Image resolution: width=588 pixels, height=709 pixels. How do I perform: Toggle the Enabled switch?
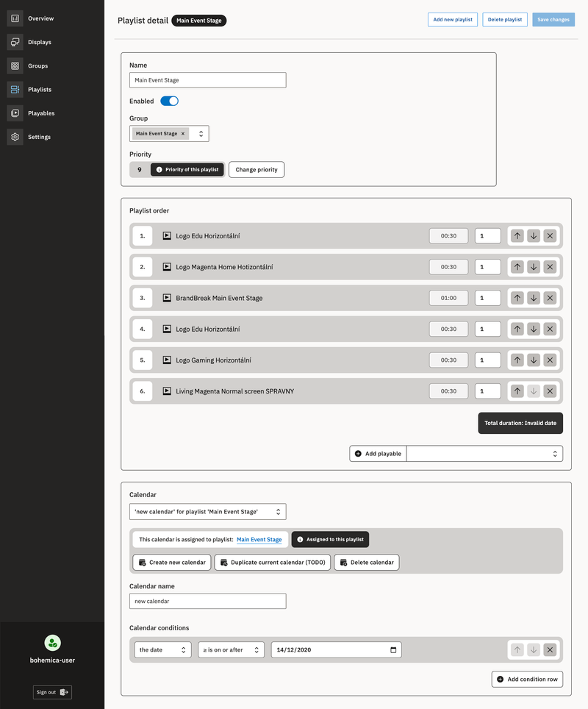click(170, 101)
